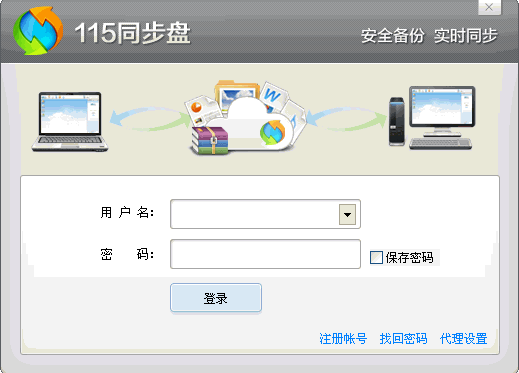
Task: Click the 安全备份 slogan text
Action: (392, 36)
